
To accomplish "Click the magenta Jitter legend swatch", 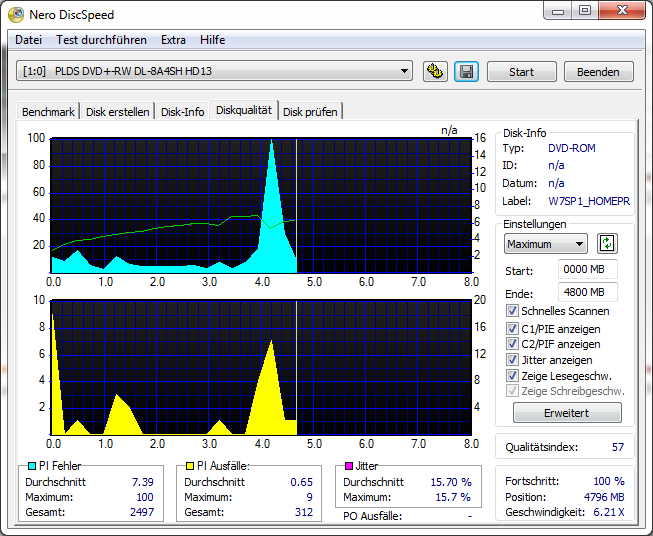I will point(349,466).
